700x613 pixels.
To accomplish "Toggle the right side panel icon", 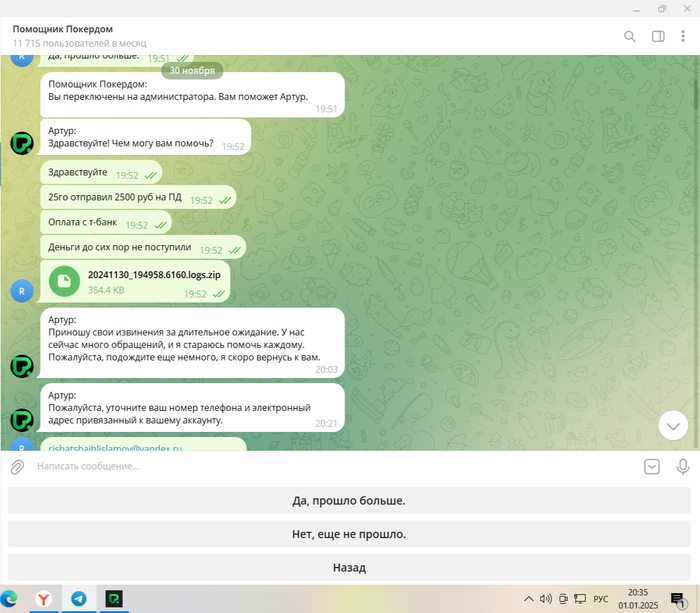I will 658,36.
